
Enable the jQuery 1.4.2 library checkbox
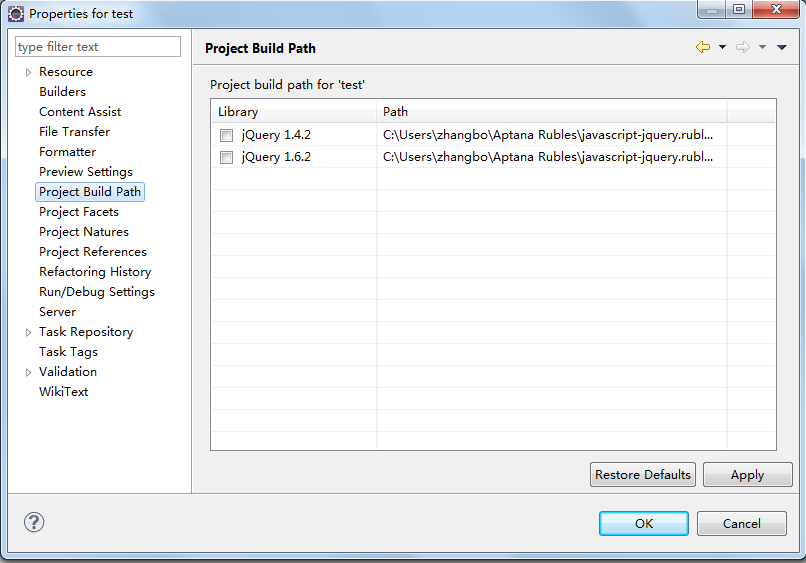pos(226,135)
